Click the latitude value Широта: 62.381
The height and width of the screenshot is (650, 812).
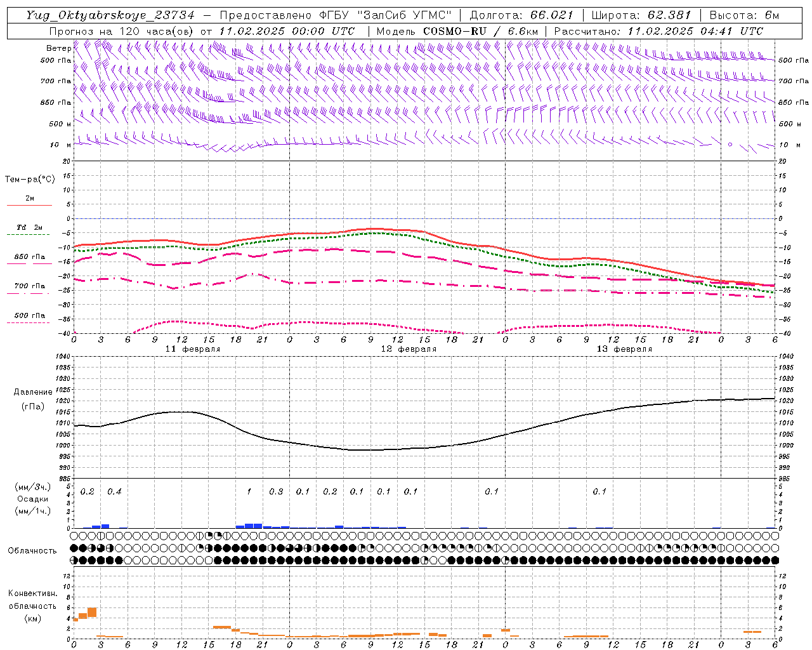coord(641,15)
